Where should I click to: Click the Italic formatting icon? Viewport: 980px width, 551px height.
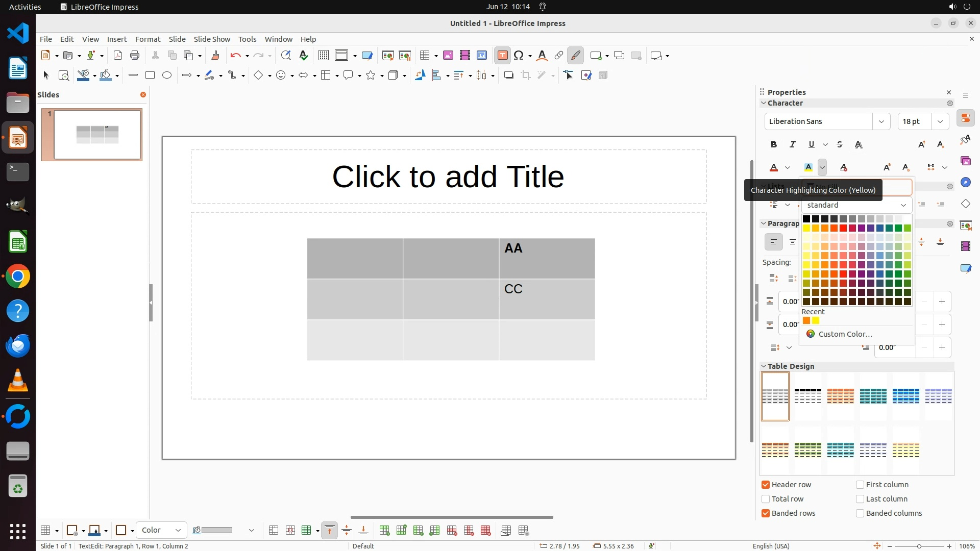(x=793, y=145)
